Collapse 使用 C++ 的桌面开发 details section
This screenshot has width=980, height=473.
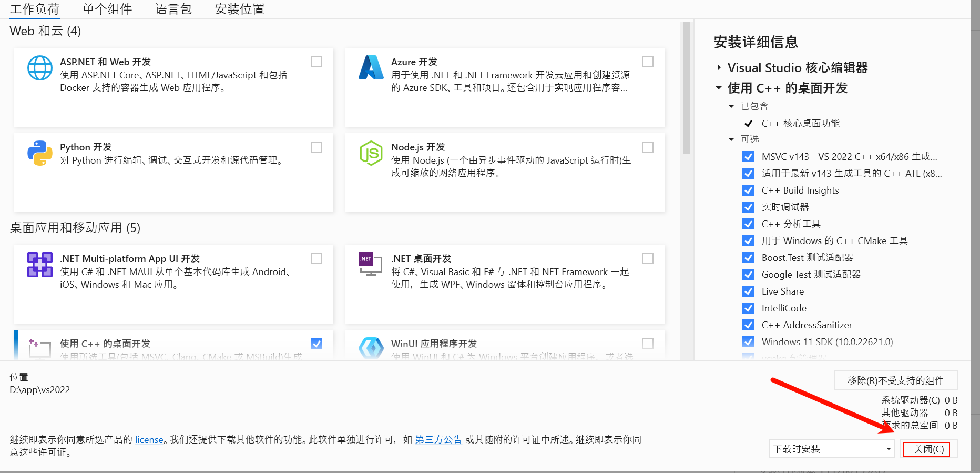(x=719, y=88)
